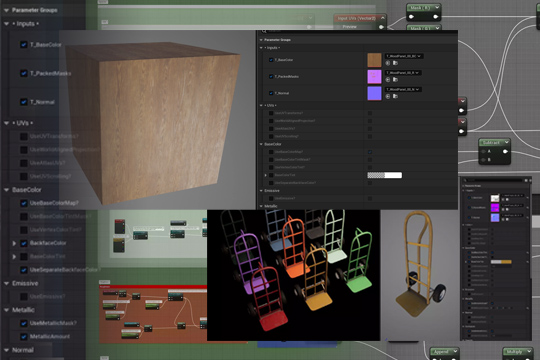Viewport: 540px width, 360px height.
Task: Click BaseColorTint color swatch in center panel
Action: point(385,175)
